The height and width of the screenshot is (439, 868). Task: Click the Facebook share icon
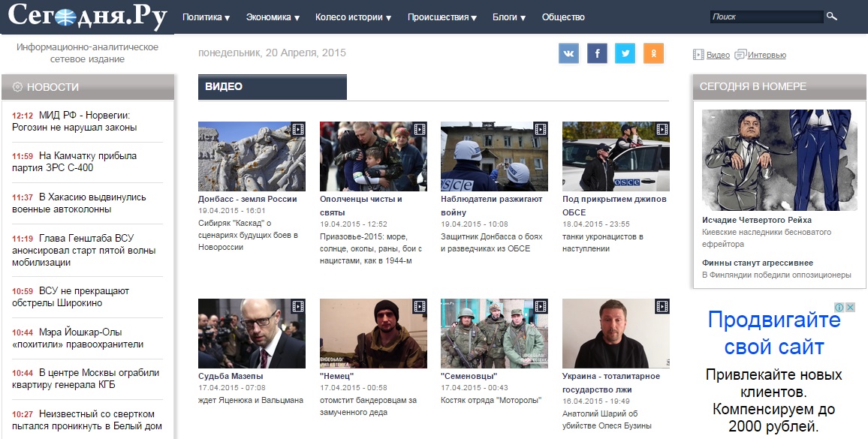point(597,54)
